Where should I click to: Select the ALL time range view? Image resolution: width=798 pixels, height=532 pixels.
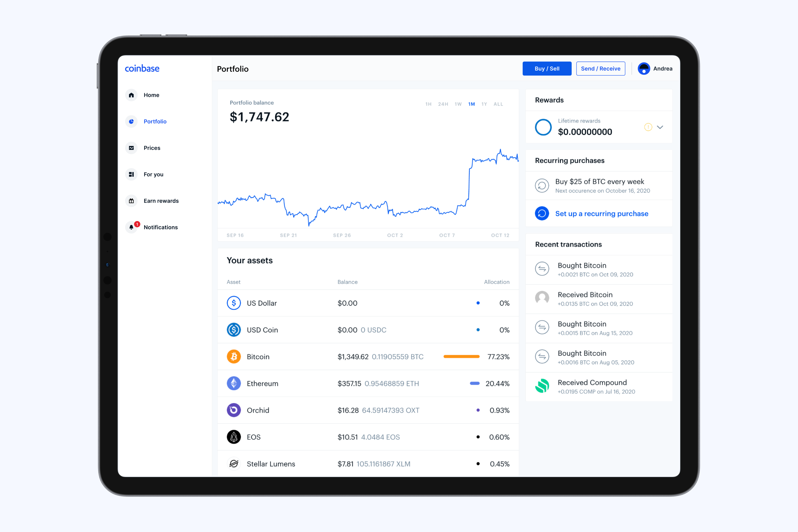(x=502, y=105)
